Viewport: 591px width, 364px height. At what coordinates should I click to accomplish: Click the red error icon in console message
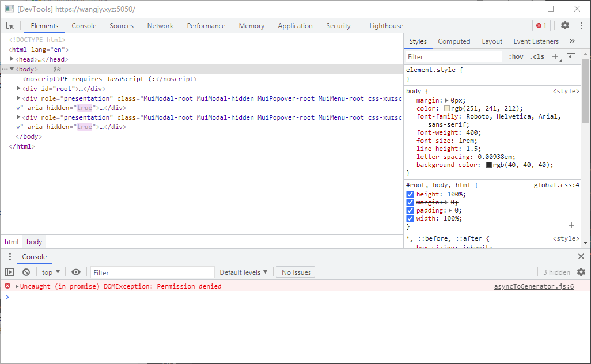pyautogui.click(x=7, y=286)
